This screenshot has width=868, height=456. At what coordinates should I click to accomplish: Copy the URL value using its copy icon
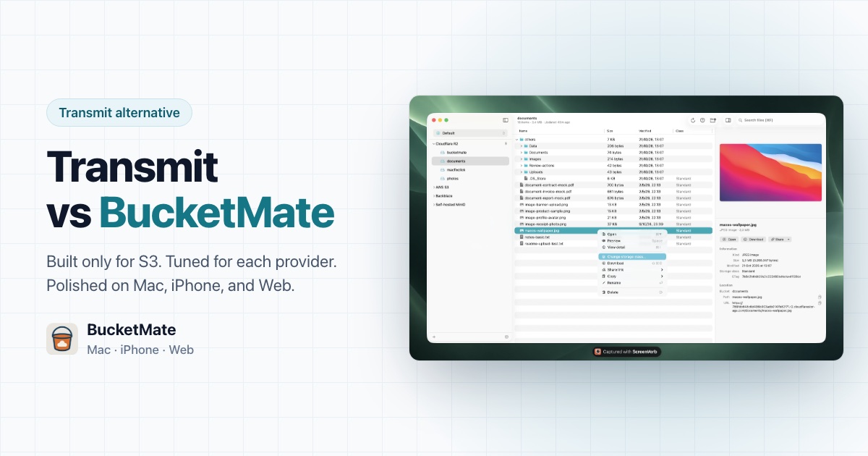[x=820, y=303]
